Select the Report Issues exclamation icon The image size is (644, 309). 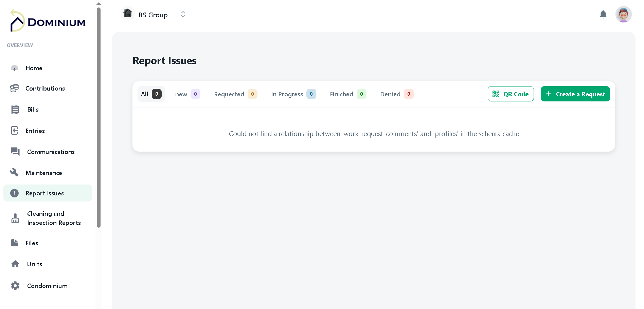point(15,193)
